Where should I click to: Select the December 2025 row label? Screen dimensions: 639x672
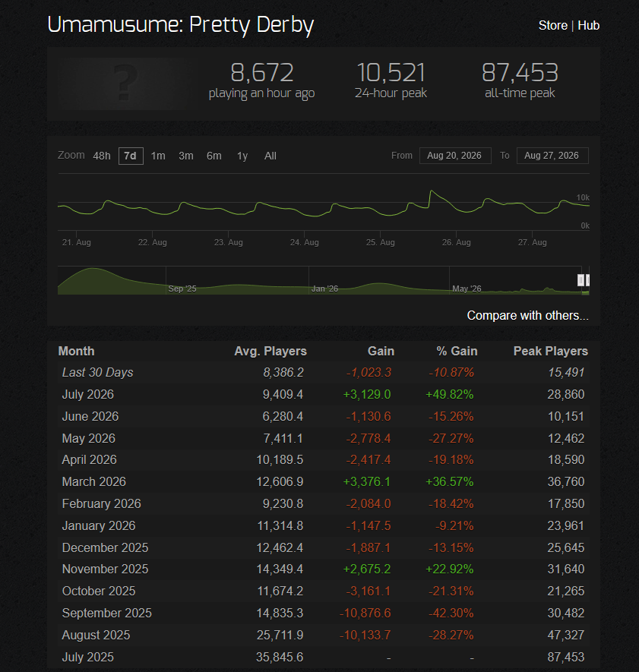click(x=105, y=547)
